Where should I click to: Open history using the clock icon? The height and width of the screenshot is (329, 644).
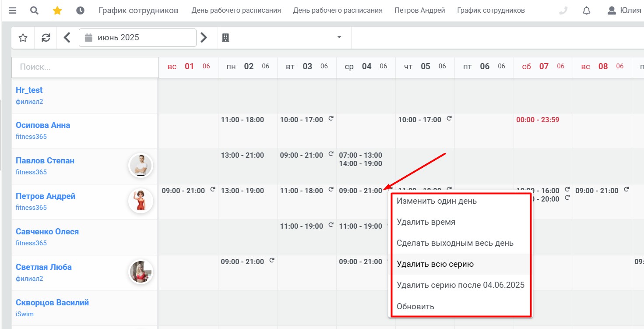(x=80, y=10)
